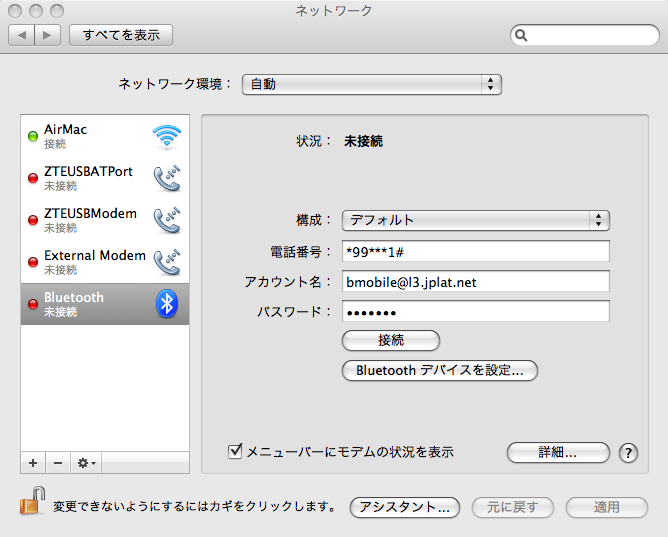Viewport: 668px width, 537px height.
Task: Launch the アシスタント button
Action: (x=405, y=507)
